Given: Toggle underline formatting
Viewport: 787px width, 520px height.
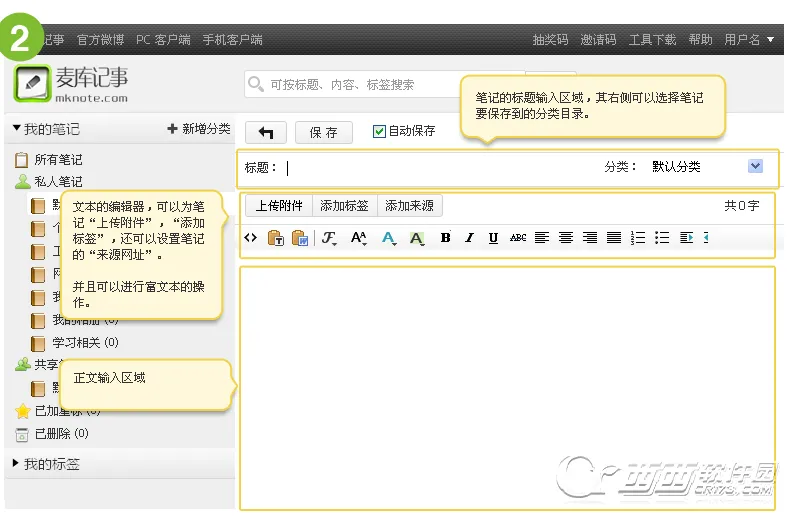Looking at the screenshot, I should (x=493, y=237).
